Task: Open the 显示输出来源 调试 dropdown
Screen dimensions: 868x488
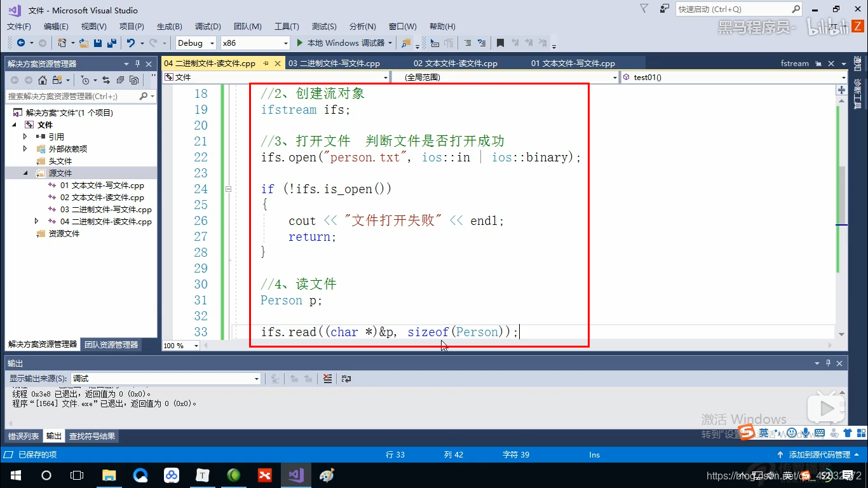Action: [257, 378]
